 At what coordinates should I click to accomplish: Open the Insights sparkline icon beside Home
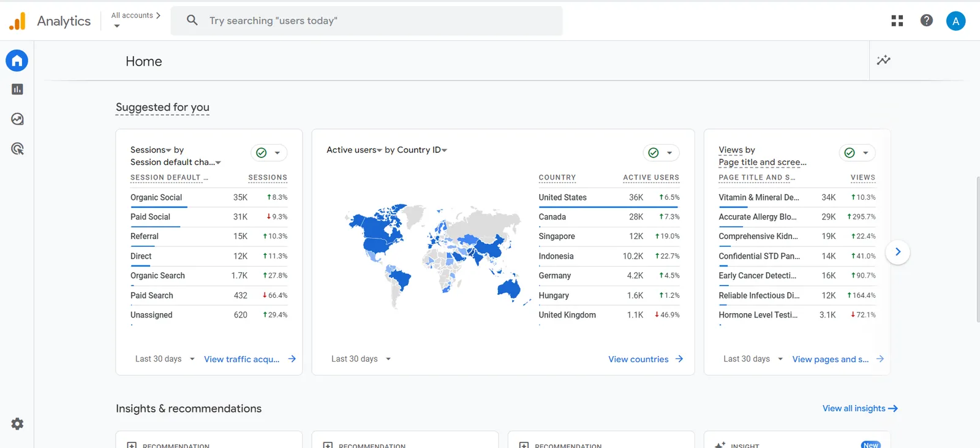883,60
